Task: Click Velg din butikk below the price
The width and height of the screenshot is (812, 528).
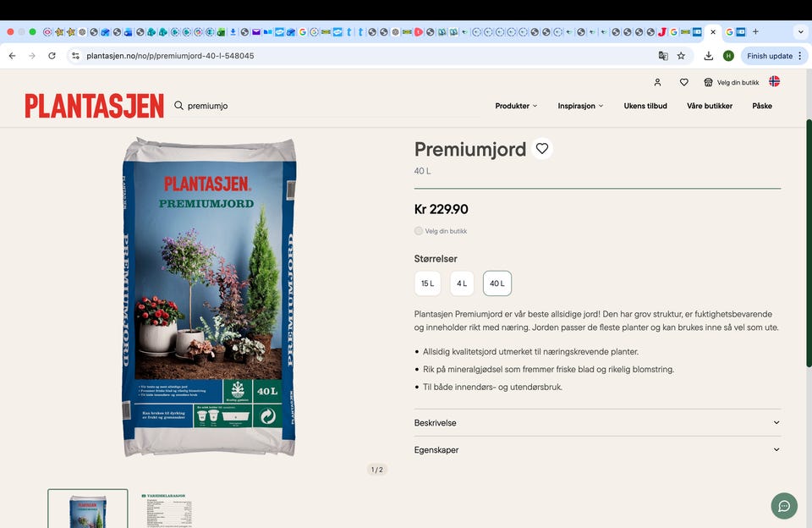Action: point(441,231)
